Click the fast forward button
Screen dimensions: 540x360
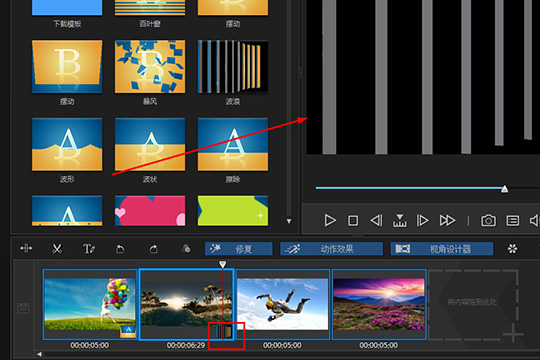[447, 220]
